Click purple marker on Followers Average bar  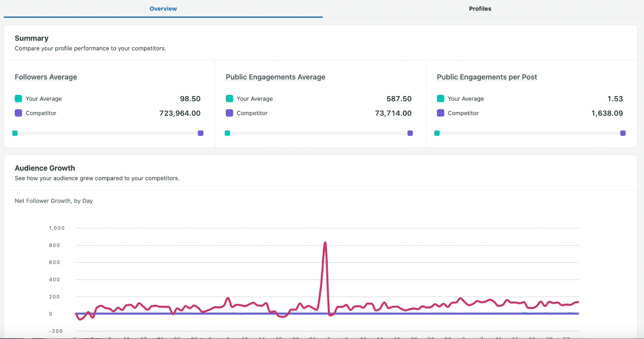200,133
